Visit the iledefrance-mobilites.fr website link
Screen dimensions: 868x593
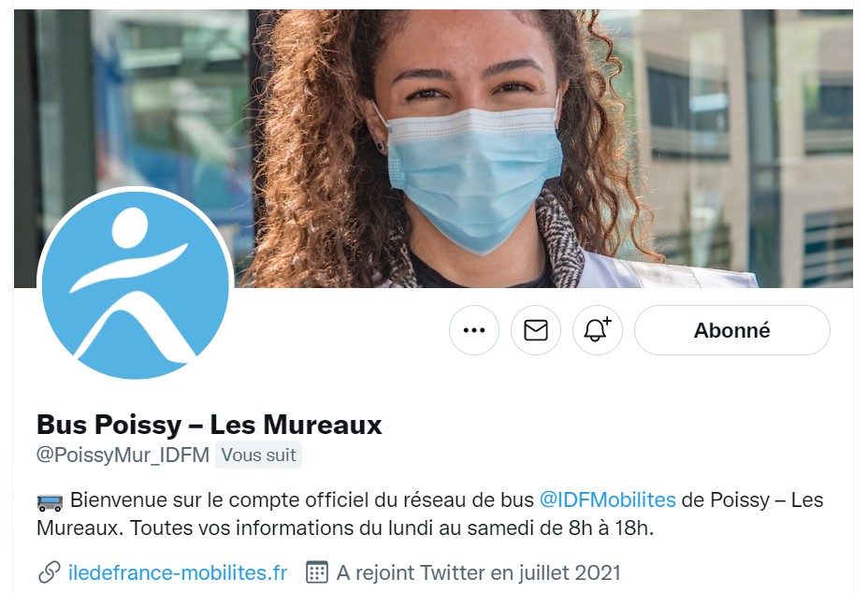coord(178,572)
